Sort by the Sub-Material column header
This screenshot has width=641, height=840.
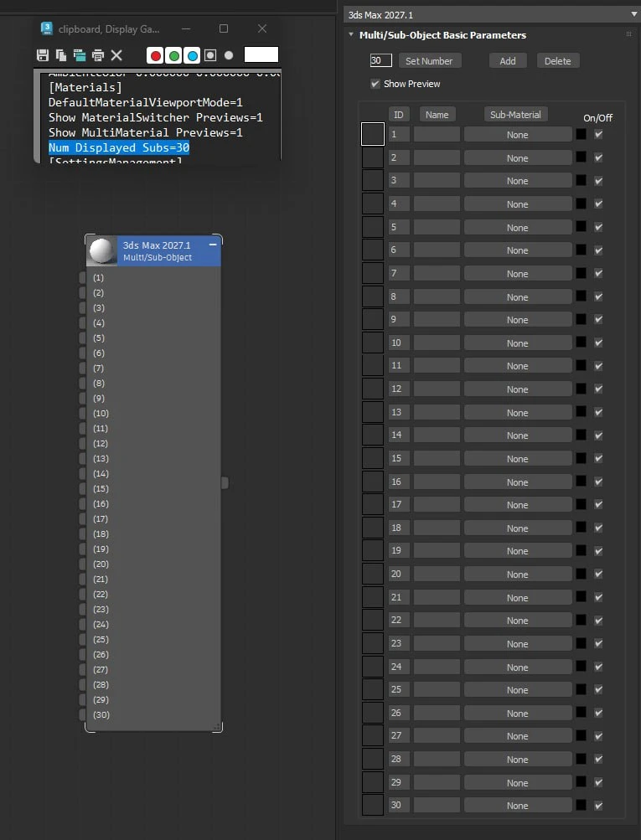click(515, 114)
